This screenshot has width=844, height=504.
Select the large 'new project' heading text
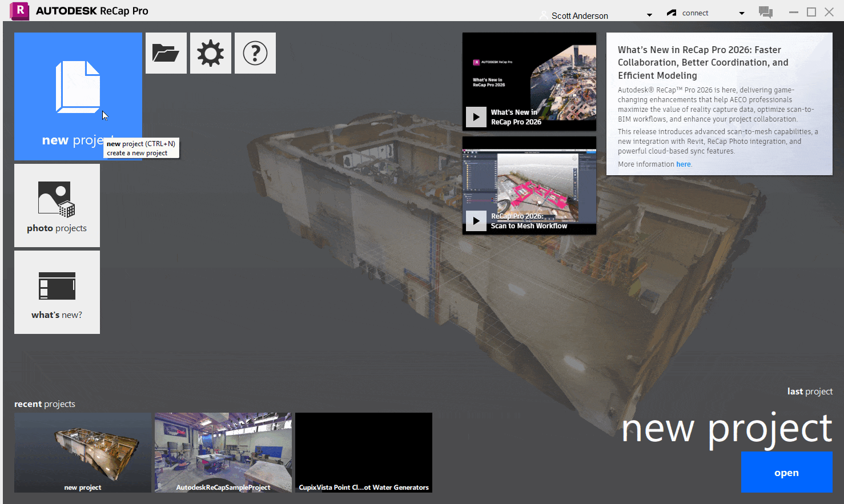726,428
